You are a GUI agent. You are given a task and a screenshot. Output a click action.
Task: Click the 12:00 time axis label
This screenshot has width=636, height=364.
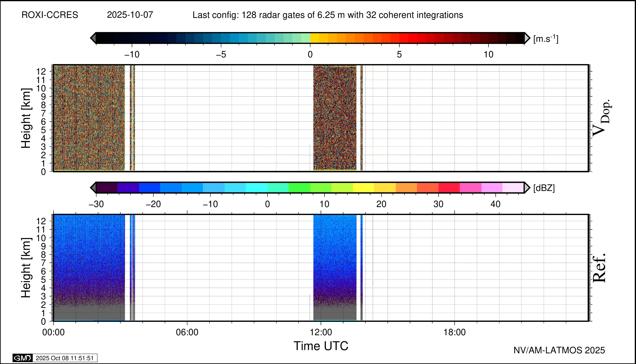(321, 332)
